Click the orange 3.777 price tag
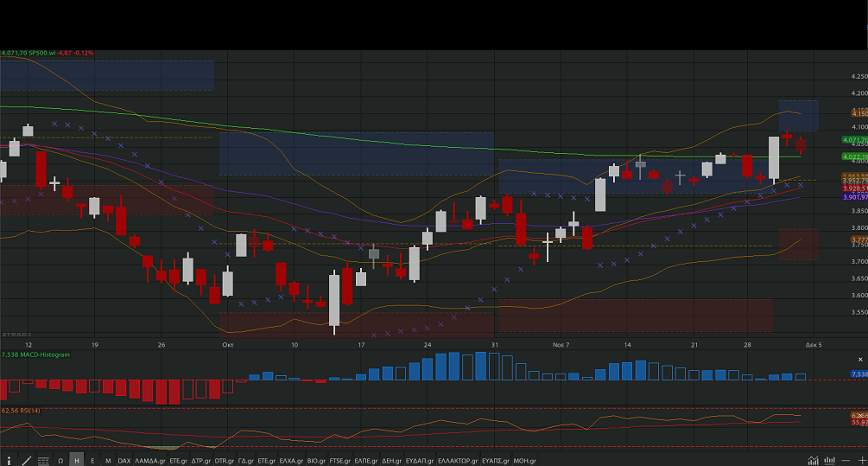The width and height of the screenshot is (868, 466). [859, 240]
